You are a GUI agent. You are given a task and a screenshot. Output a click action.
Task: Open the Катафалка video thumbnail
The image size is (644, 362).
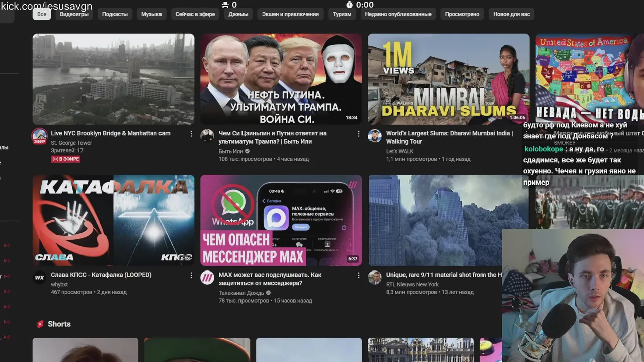pos(113,220)
